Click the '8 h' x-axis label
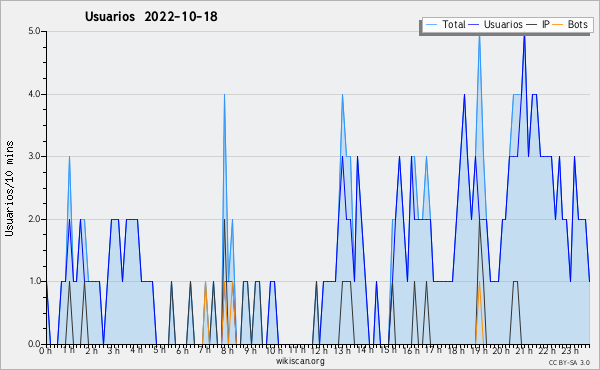This screenshot has width=600, height=370. [x=227, y=351]
